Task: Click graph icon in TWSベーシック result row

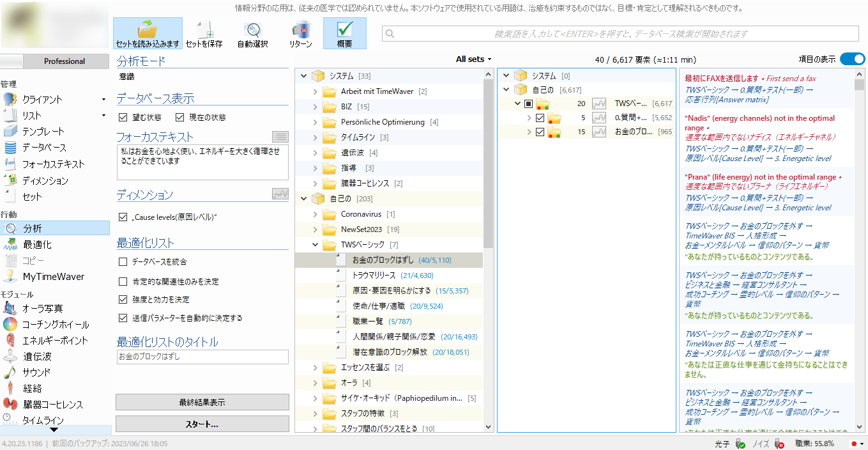Action: pos(599,103)
